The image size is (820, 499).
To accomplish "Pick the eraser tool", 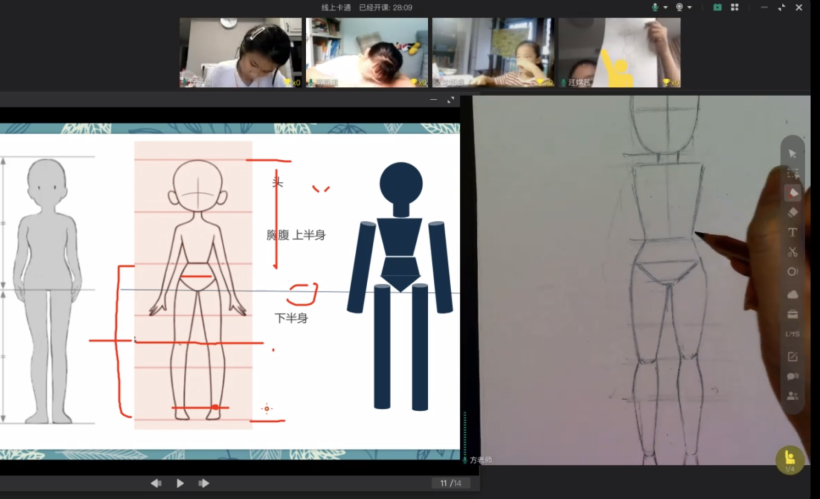I will pyautogui.click(x=792, y=212).
